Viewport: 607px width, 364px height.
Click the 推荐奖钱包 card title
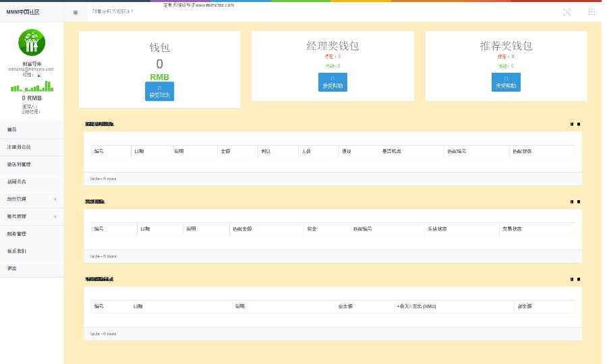506,46
